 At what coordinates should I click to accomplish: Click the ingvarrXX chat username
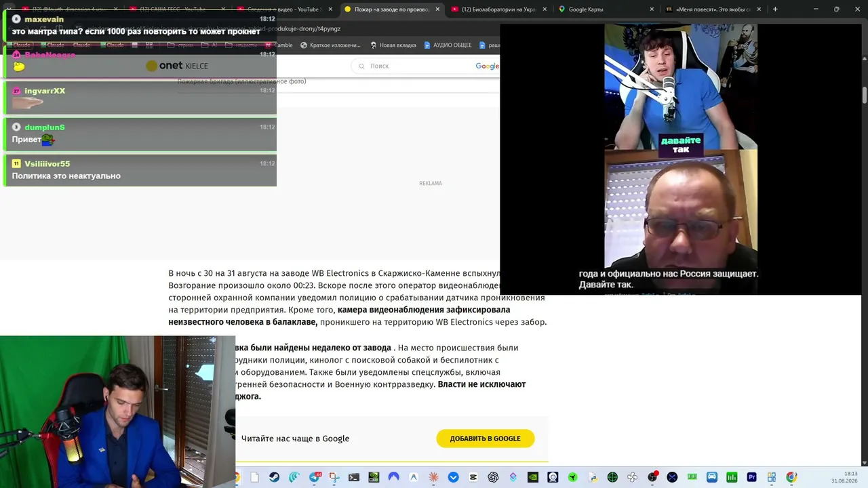coord(45,91)
